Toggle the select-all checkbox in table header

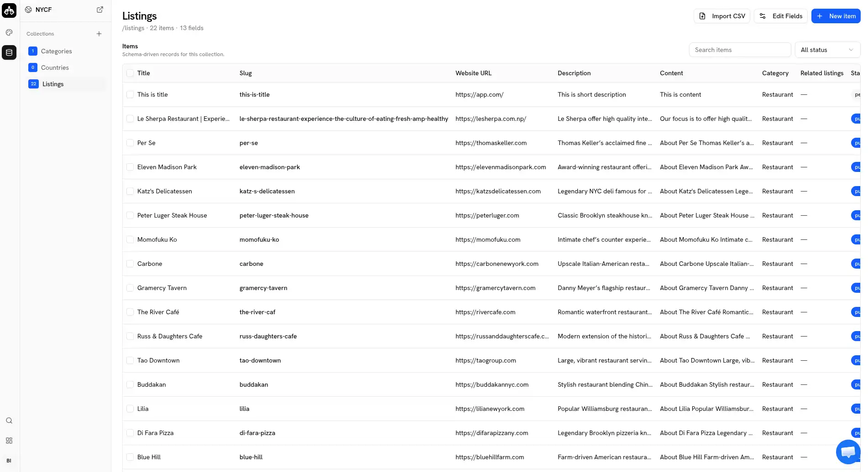tap(130, 73)
